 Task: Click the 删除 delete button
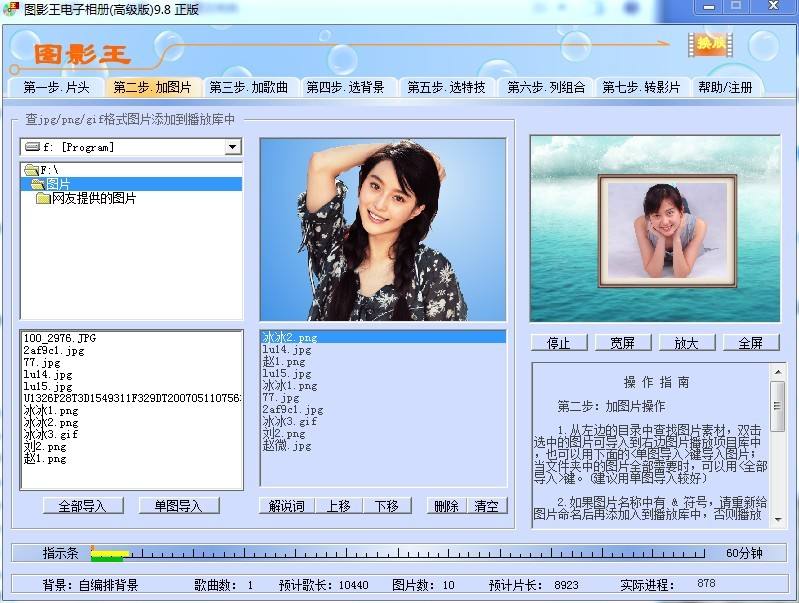pos(446,506)
